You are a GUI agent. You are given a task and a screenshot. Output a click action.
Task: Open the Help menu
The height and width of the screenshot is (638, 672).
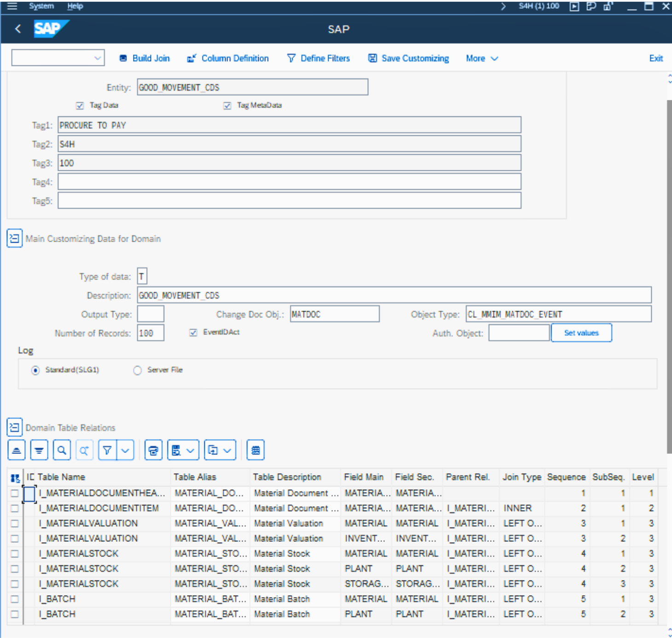click(75, 6)
